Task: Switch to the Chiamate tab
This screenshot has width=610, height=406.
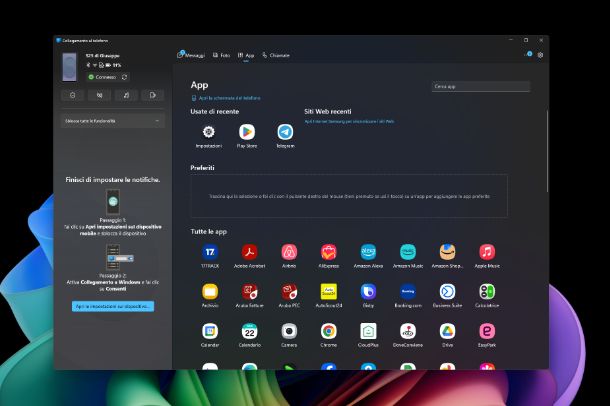Action: click(276, 55)
